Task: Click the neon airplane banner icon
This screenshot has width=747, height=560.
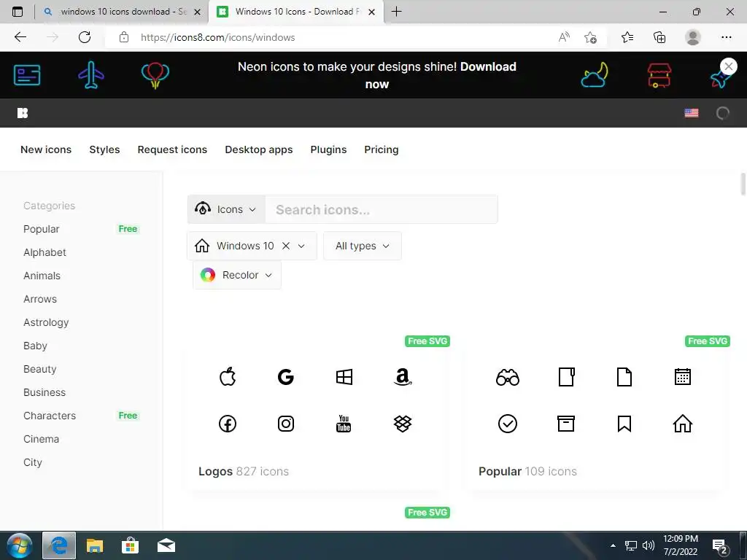Action: 91,75
